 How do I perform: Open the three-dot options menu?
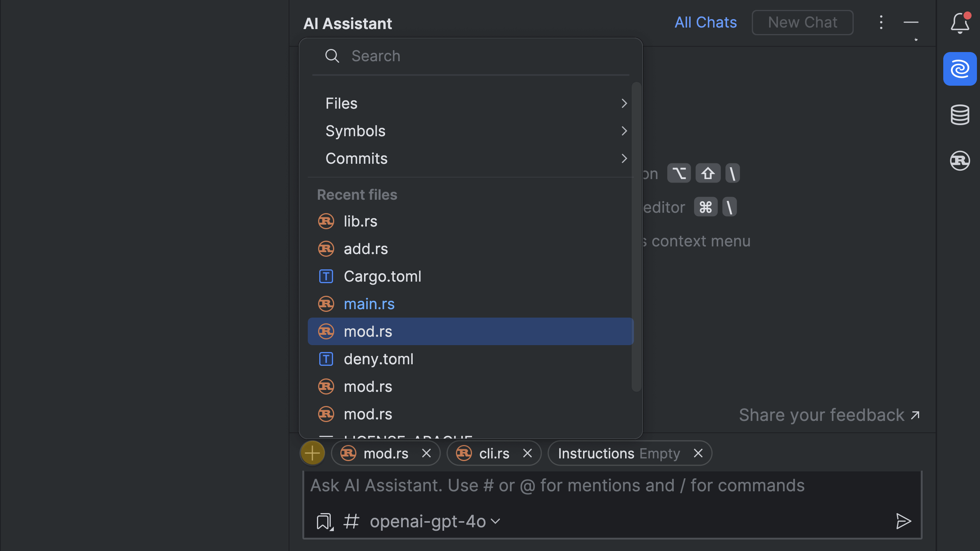[x=881, y=23]
